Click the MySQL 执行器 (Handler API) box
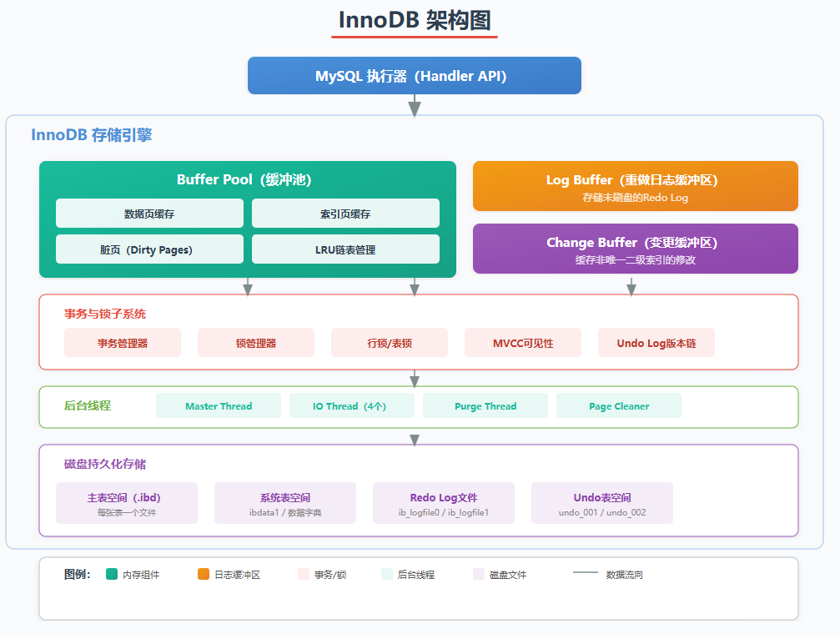Screen dimensions: 840x639 (414, 76)
